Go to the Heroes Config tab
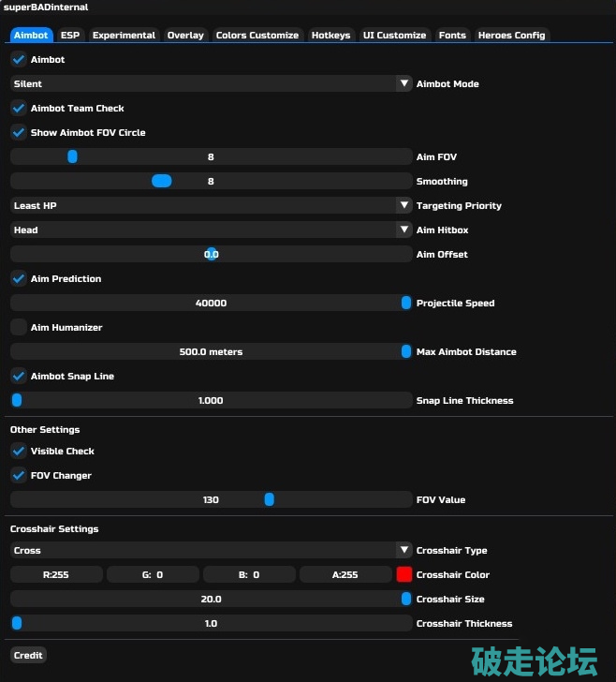The image size is (616, 682). 511,36
